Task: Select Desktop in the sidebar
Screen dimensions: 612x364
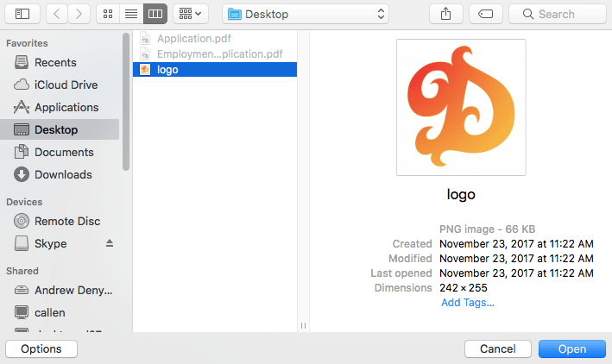Action: [x=60, y=129]
